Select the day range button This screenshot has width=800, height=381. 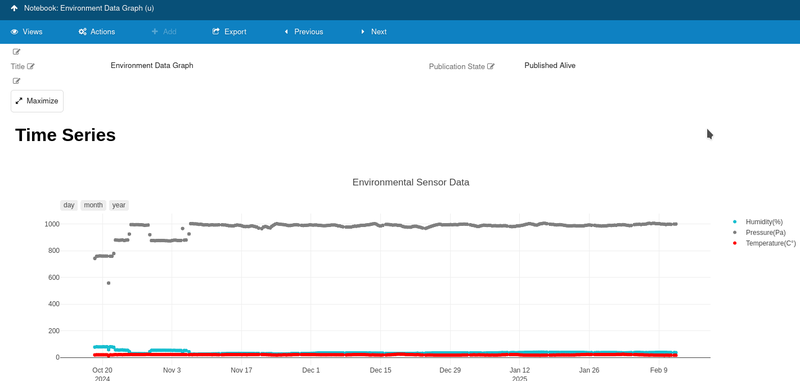click(x=69, y=205)
